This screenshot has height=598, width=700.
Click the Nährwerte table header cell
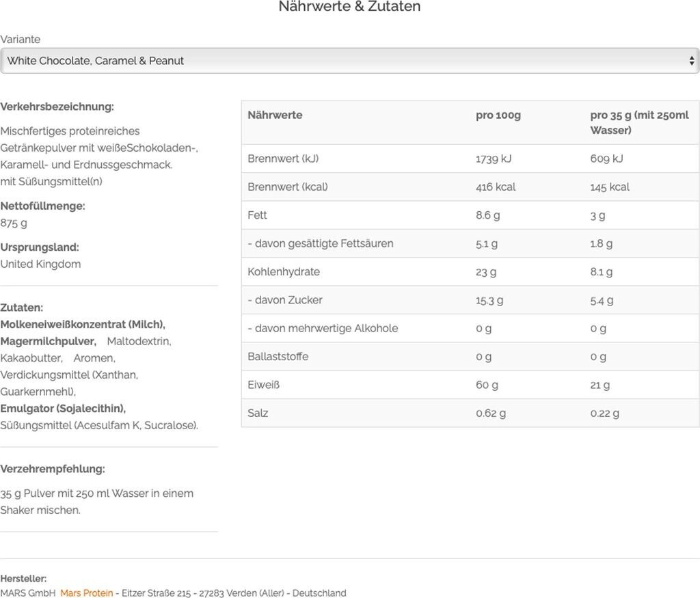coord(275,115)
